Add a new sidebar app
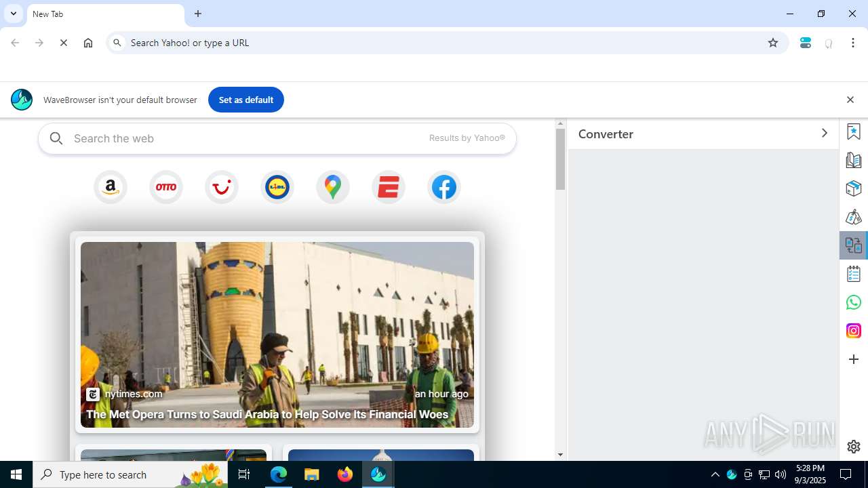Image resolution: width=868 pixels, height=488 pixels. pos(854,359)
